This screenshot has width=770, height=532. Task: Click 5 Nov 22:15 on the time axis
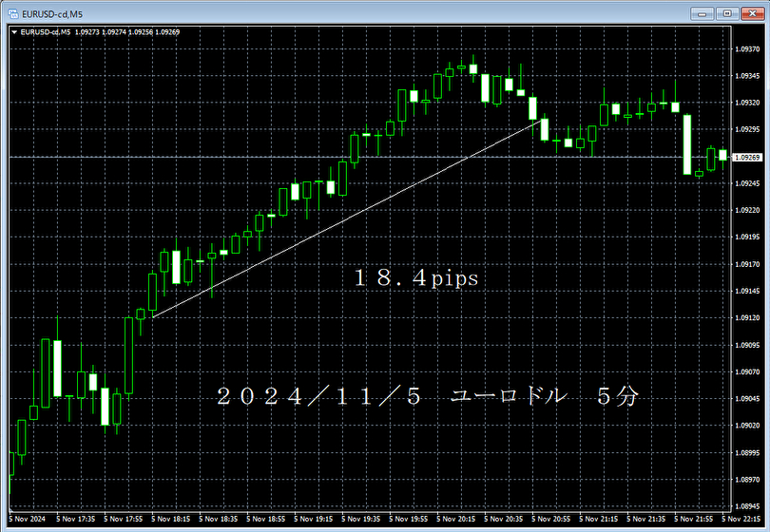coord(745,520)
